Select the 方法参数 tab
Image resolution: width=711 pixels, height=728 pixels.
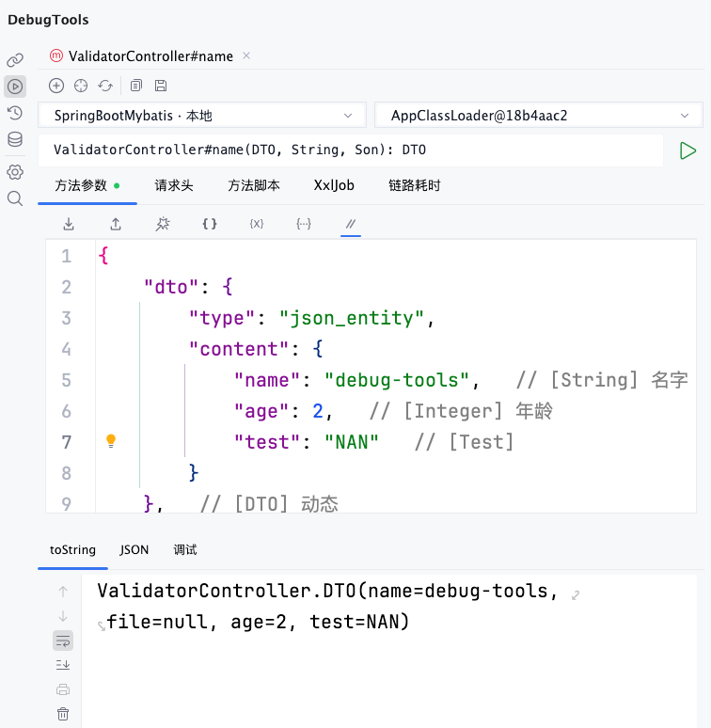[x=87, y=185]
